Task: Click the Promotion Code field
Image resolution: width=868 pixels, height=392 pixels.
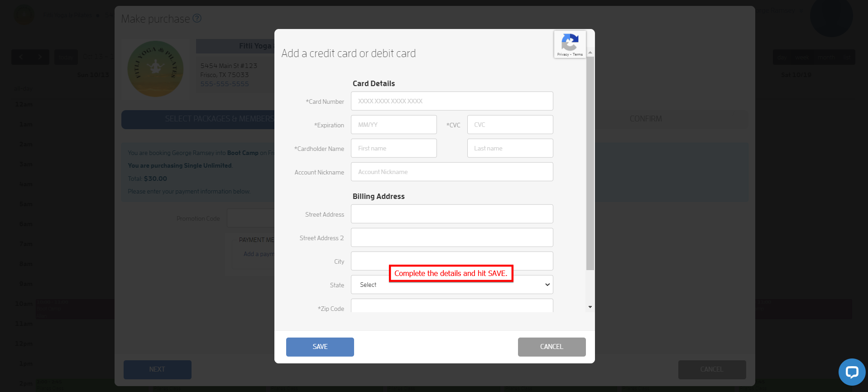Action: click(250, 218)
